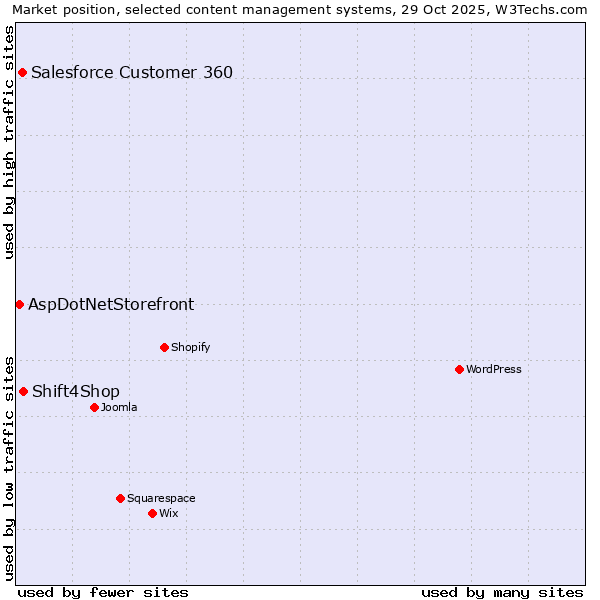
Task: Click the Joomla red diamond marker
Action: [x=94, y=407]
